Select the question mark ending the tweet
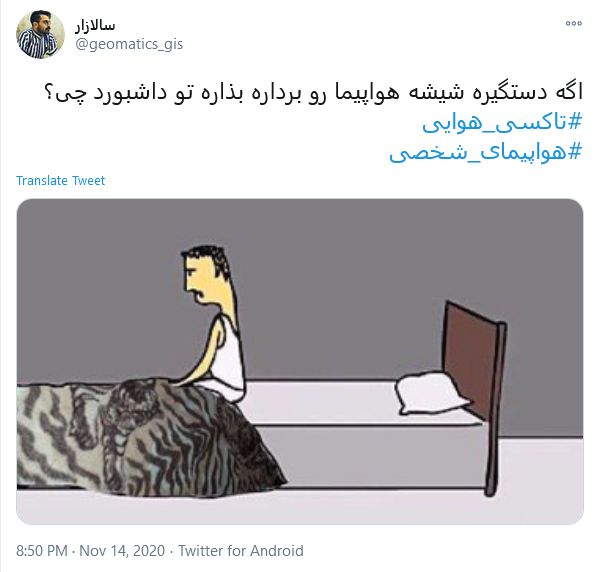Image resolution: width=598 pixels, height=572 pixels. tap(48, 93)
